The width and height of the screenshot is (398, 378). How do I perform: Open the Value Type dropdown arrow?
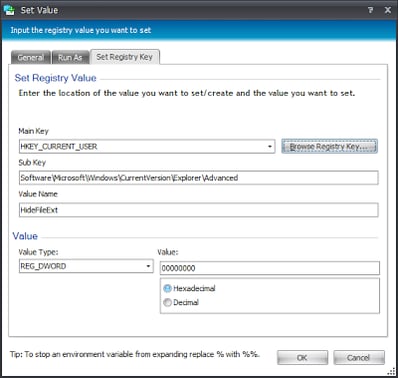coord(148,266)
